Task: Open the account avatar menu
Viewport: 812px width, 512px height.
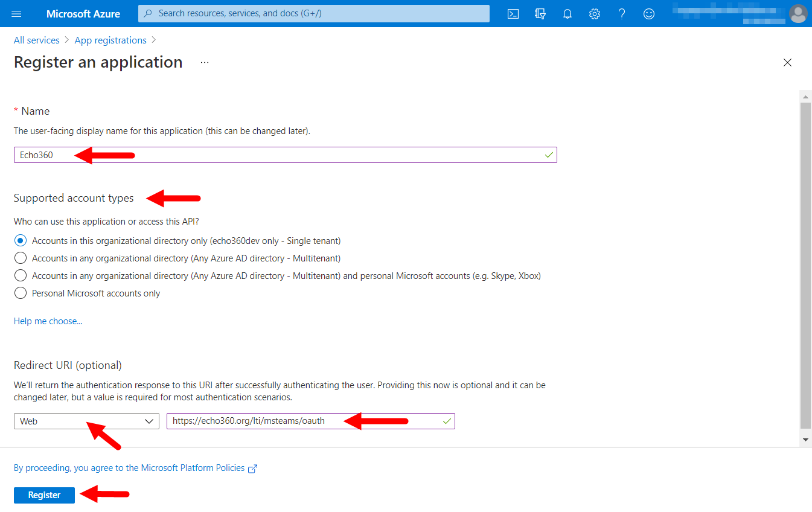Action: (798, 13)
